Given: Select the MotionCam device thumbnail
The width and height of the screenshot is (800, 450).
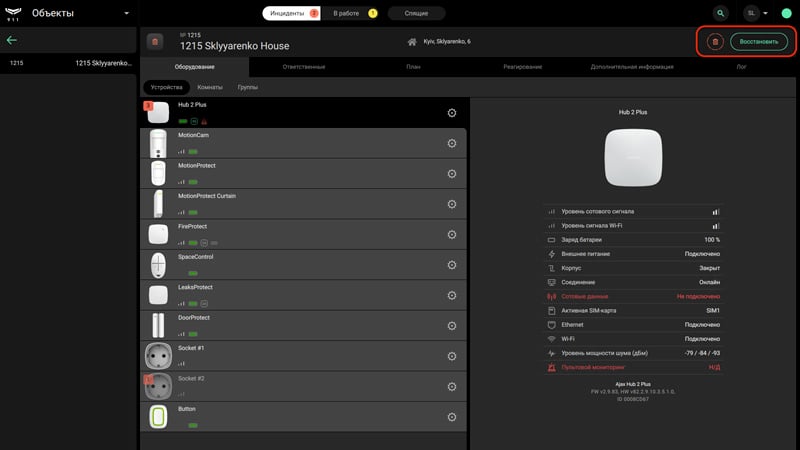Looking at the screenshot, I should pos(158,143).
